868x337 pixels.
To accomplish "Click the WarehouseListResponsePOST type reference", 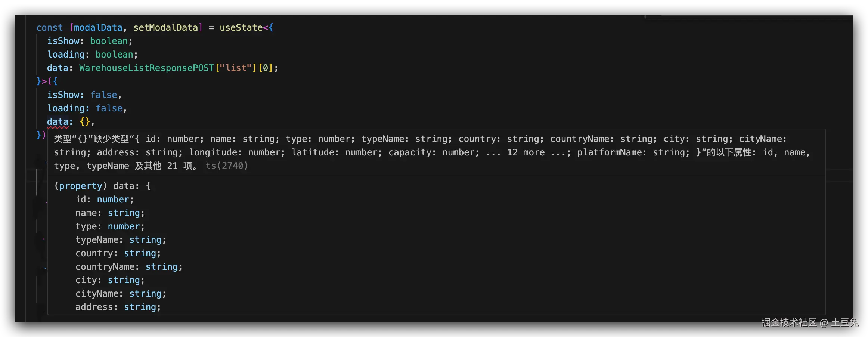I will [147, 68].
